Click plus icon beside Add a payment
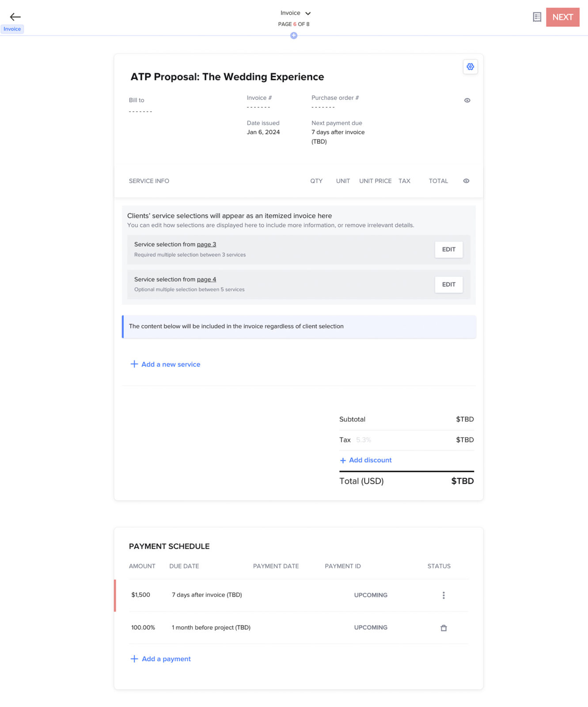The height and width of the screenshot is (707, 588). (134, 659)
